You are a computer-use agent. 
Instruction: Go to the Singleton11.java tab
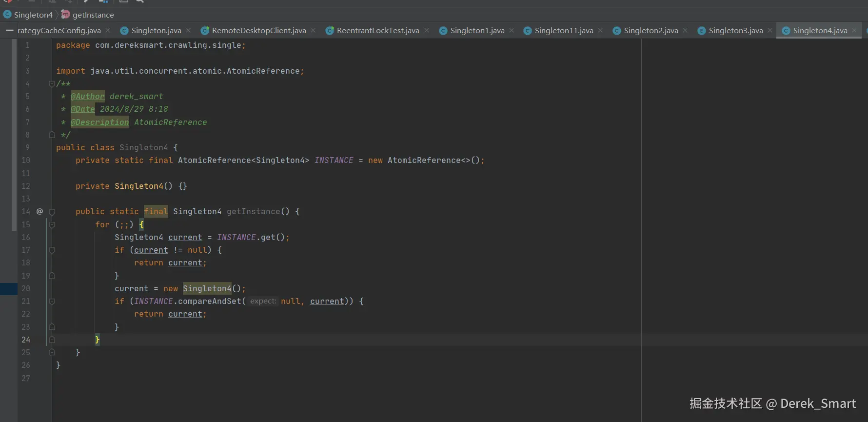coord(564,30)
